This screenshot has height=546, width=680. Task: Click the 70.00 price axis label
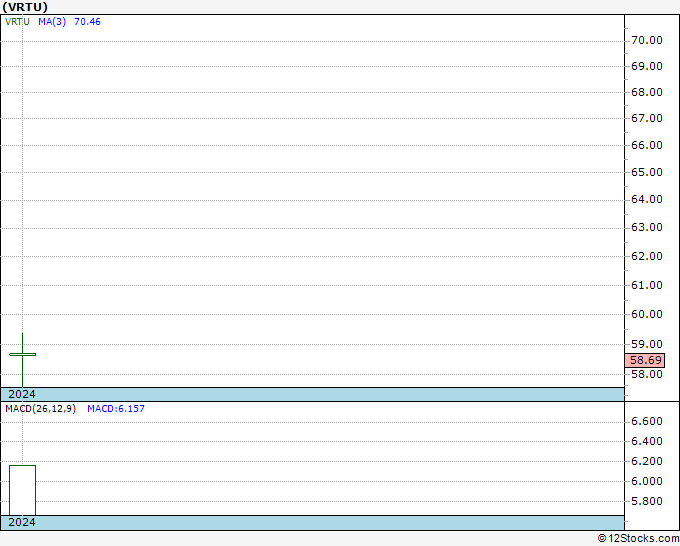pyautogui.click(x=647, y=40)
